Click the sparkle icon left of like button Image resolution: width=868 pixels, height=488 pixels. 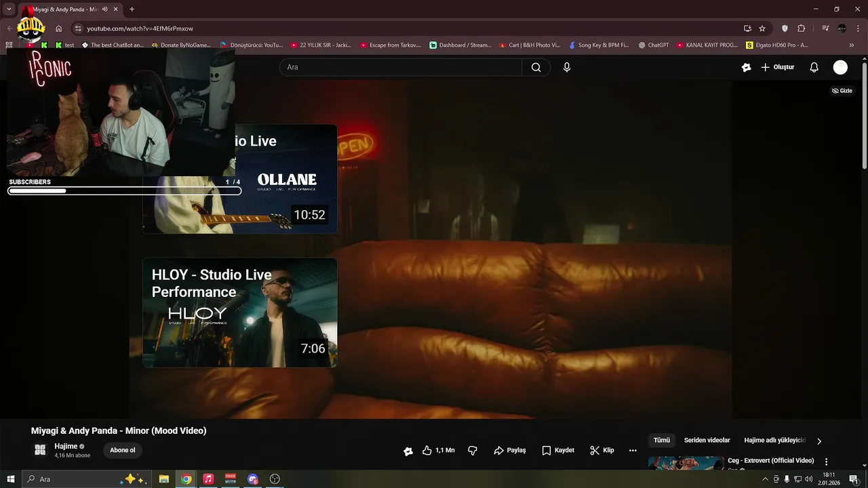[408, 451]
